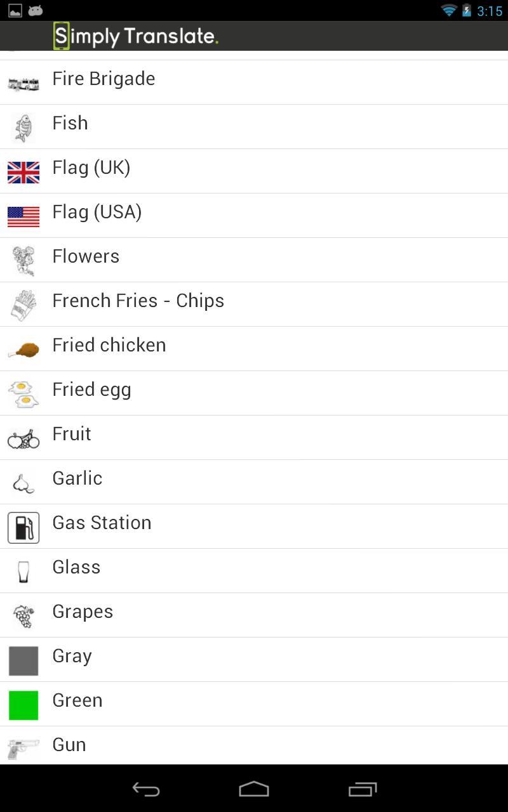Image resolution: width=508 pixels, height=812 pixels.
Task: Open the recent apps switcher
Action: pyautogui.click(x=363, y=789)
